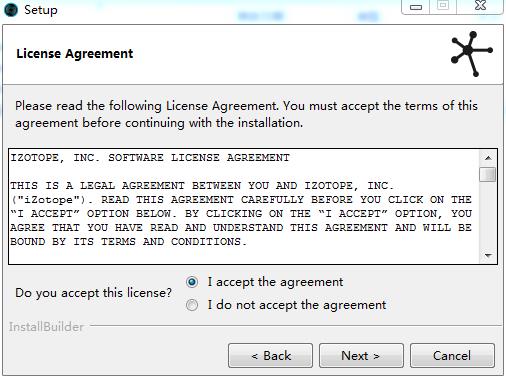The height and width of the screenshot is (378, 506).
Task: Cancel the installation
Action: (452, 356)
